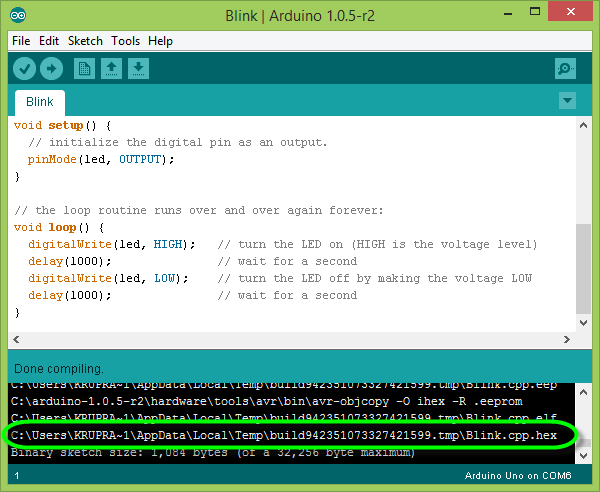
Task: Click console scrollbar down arrow
Action: point(584,455)
